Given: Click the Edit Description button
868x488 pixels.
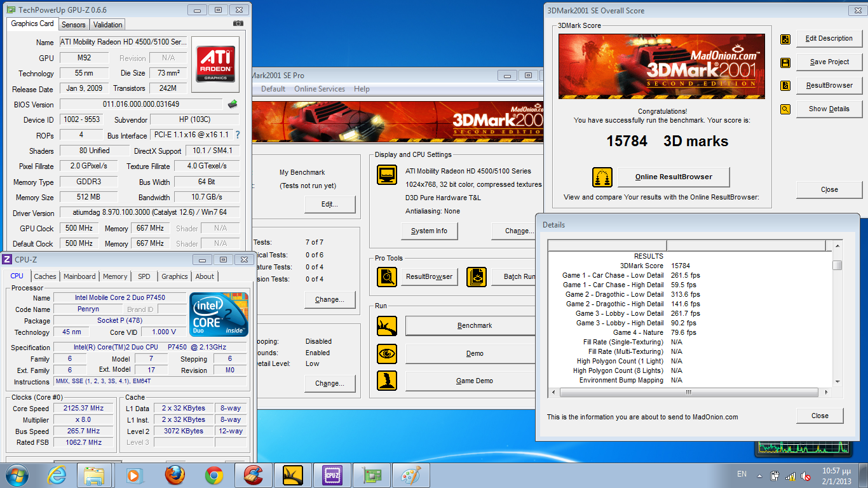Looking at the screenshot, I should (829, 38).
